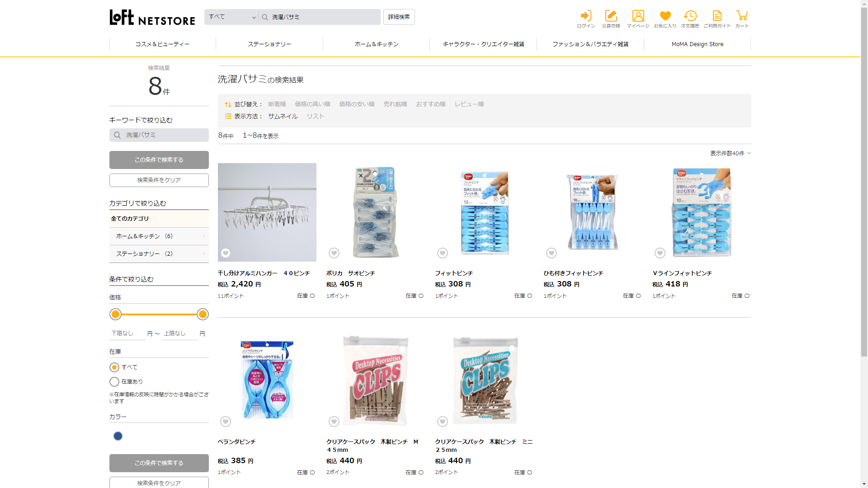Open the ステーショナリー navigation menu
Viewport: 868px width, 488px height.
269,44
